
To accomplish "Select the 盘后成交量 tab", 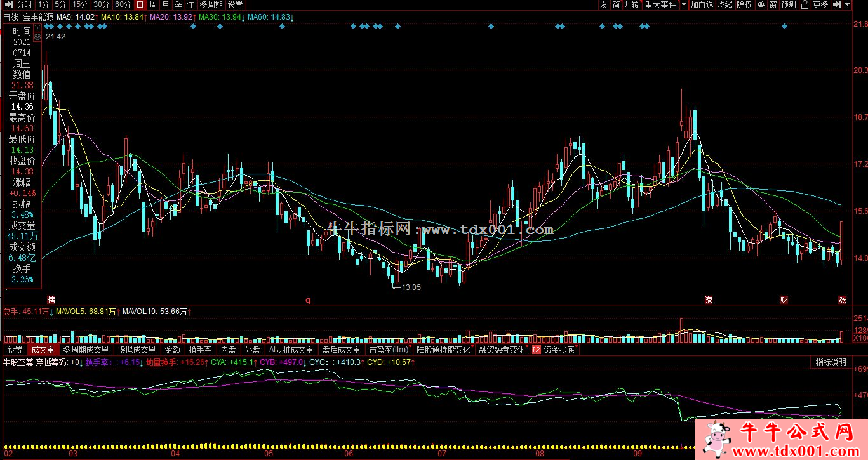I will click(341, 350).
